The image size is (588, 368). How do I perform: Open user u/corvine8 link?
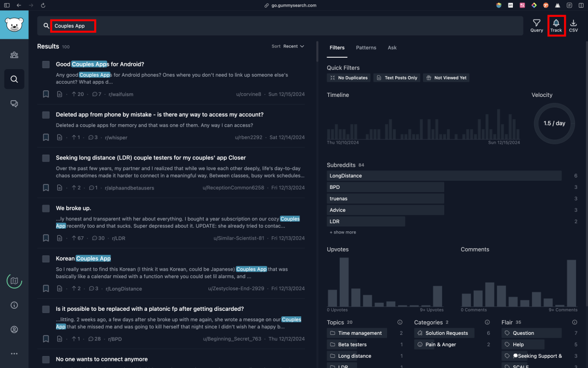[x=249, y=94]
